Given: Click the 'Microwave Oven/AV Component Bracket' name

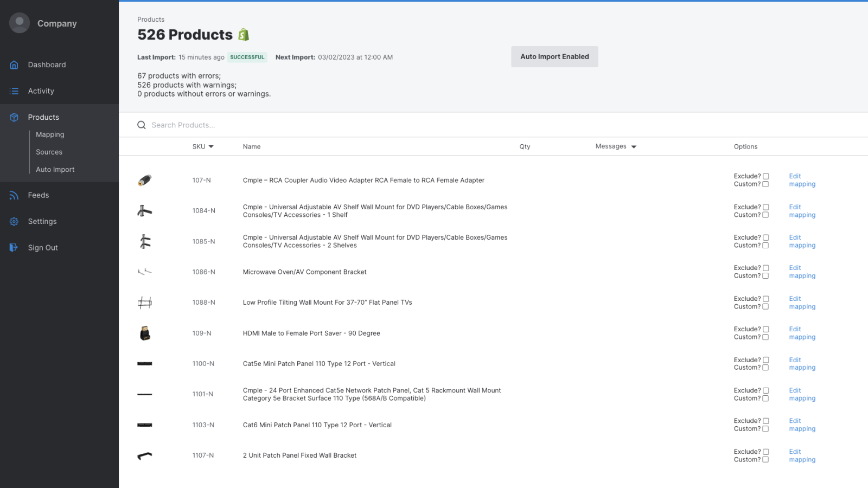Looking at the screenshot, I should click(x=304, y=272).
